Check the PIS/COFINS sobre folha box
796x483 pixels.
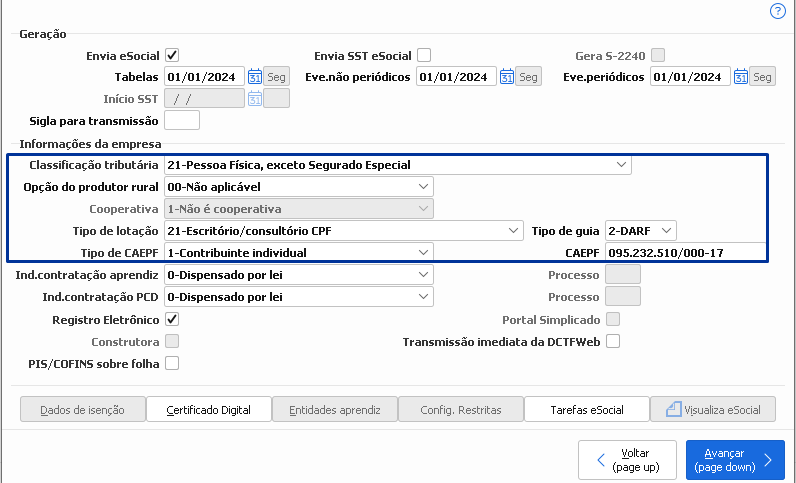(x=172, y=363)
